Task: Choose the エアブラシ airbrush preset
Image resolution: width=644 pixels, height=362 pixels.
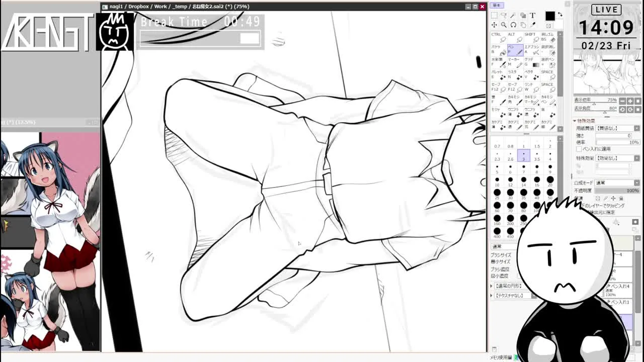Action: coord(531,50)
